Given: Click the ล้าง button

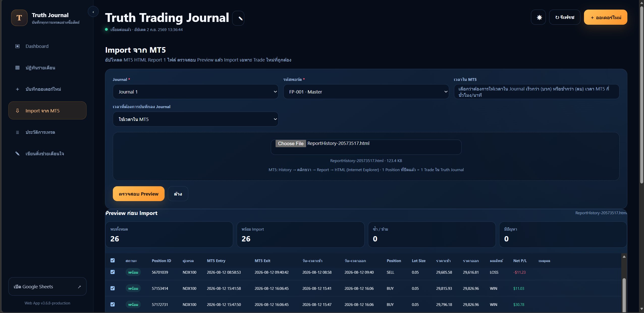Looking at the screenshot, I should [x=178, y=194].
